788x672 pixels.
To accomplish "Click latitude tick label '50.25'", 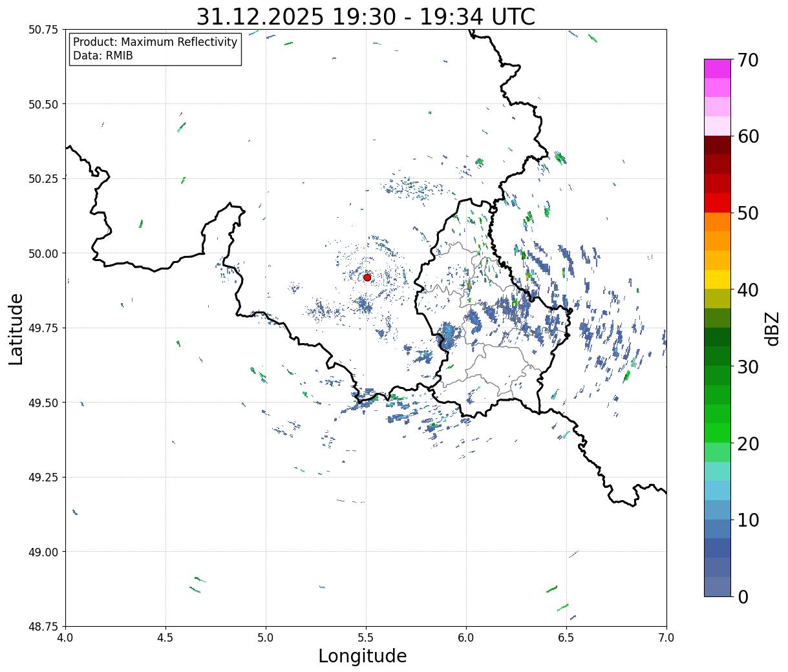I will pyautogui.click(x=43, y=179).
